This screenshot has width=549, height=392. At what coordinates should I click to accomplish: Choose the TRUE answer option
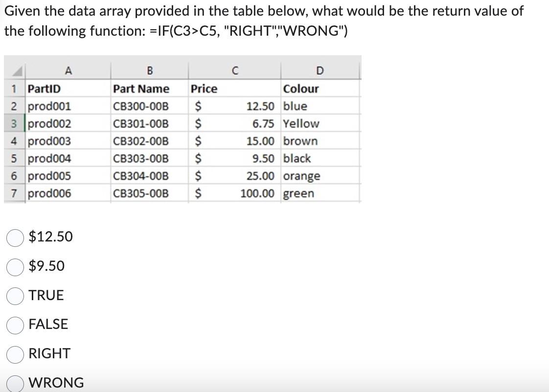click(15, 295)
